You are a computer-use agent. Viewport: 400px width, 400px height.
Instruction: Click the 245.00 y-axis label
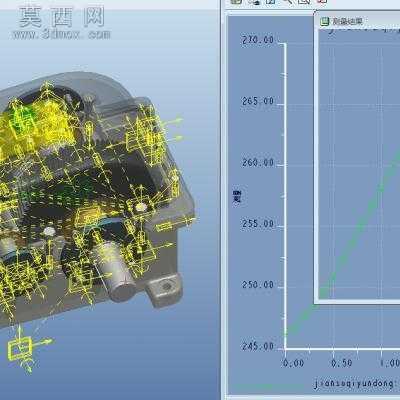point(258,346)
